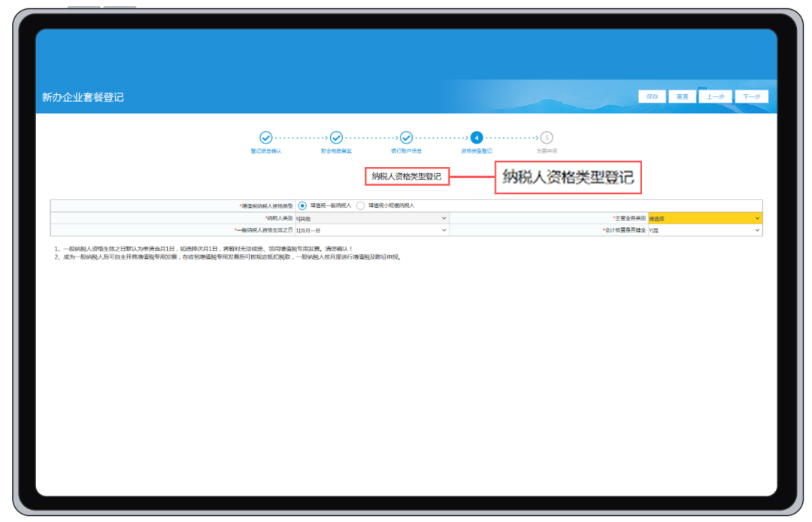
Task: Select 增值税小规模纳税人 radio option
Action: pos(360,205)
